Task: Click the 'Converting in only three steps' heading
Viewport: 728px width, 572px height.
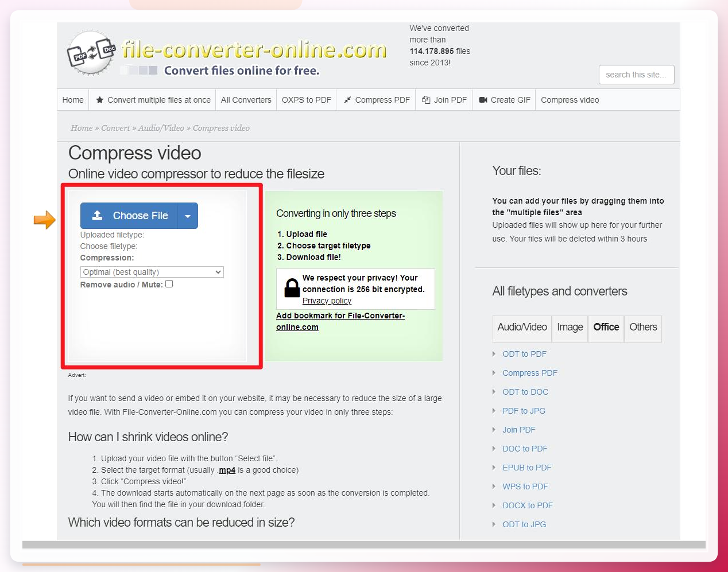Action: 336,213
